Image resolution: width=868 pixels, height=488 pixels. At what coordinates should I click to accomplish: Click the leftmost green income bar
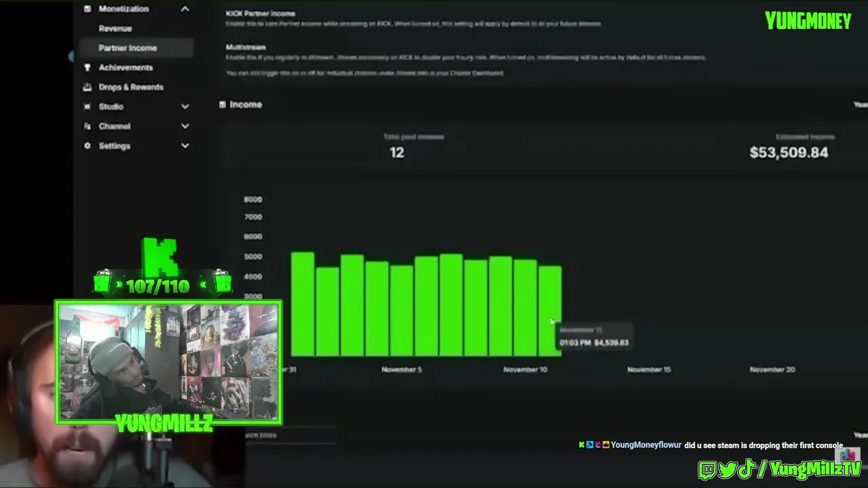(302, 304)
